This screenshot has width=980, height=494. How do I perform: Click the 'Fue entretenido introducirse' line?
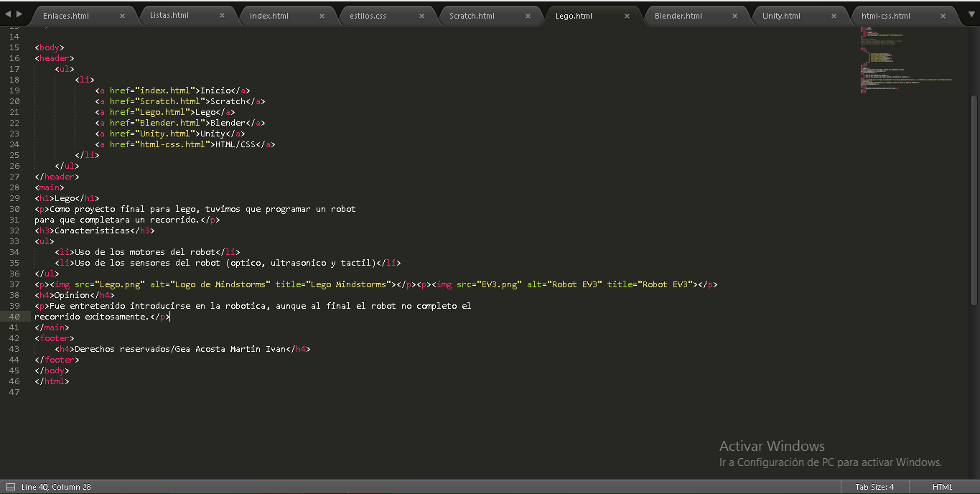click(x=253, y=306)
